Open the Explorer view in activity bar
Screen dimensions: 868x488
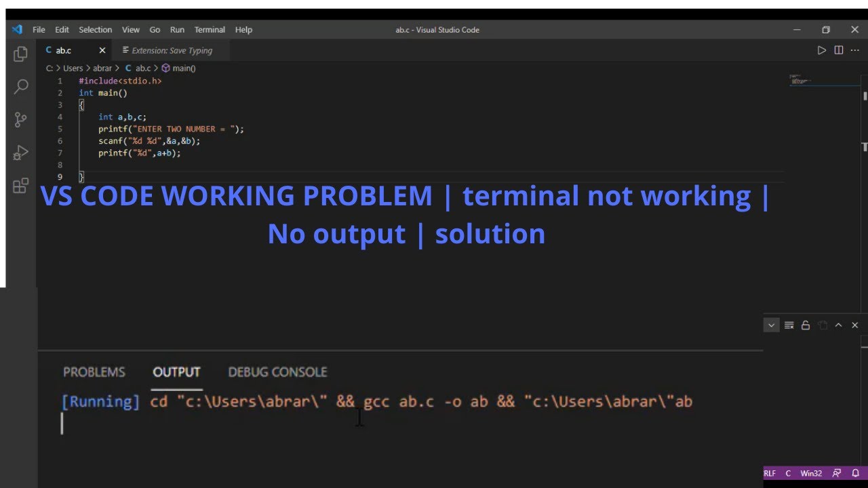click(x=20, y=54)
